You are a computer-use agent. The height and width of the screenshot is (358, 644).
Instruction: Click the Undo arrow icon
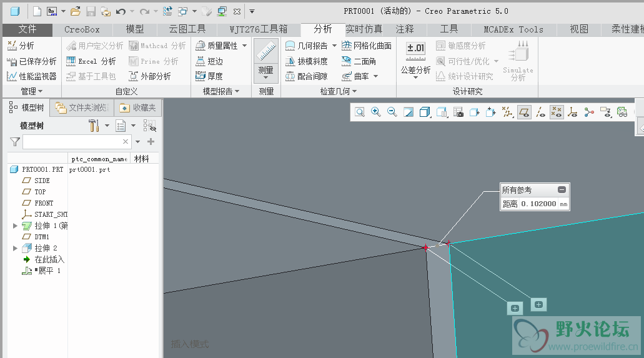(x=121, y=11)
